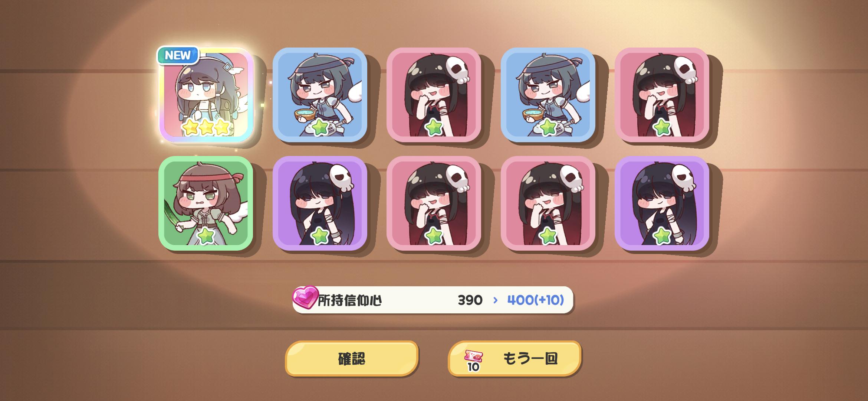
Task: Open first pink skull girl card, top row
Action: click(434, 95)
